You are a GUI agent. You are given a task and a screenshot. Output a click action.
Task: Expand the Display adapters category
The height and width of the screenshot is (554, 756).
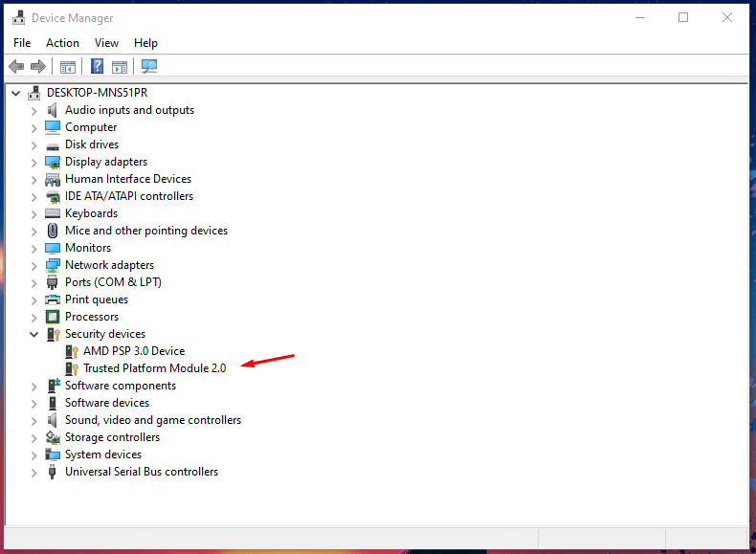33,163
